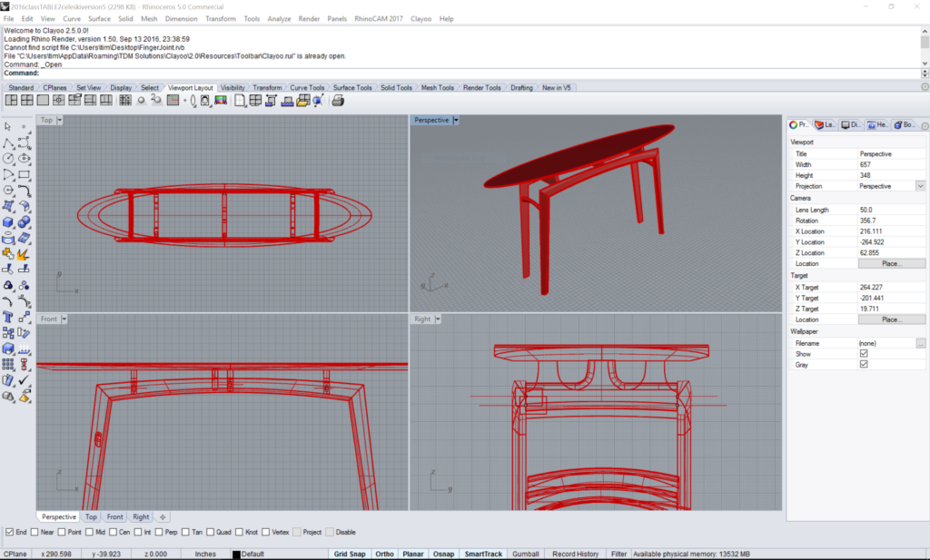This screenshot has width=930, height=560.
Task: Enable the Near osnap checkbox
Action: [35, 532]
